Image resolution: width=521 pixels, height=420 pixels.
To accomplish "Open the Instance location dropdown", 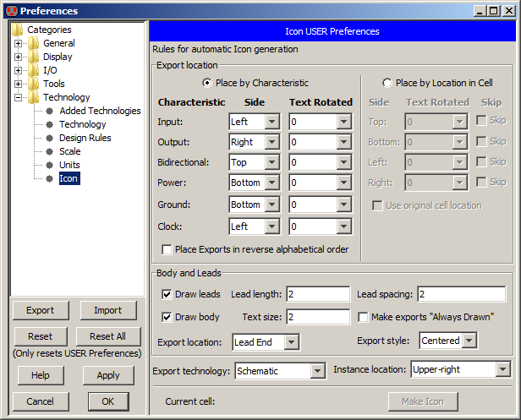I will (x=502, y=370).
